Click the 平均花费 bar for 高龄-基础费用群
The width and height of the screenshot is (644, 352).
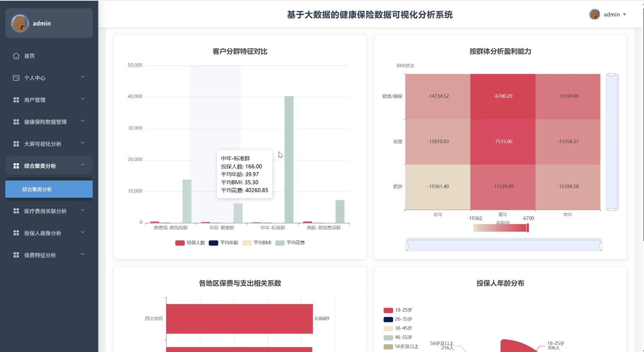pos(340,211)
